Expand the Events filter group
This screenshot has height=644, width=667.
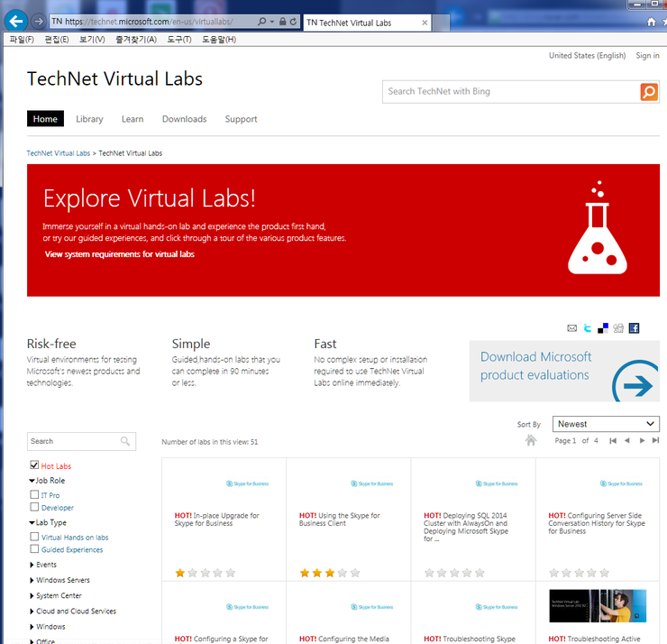[x=32, y=565]
